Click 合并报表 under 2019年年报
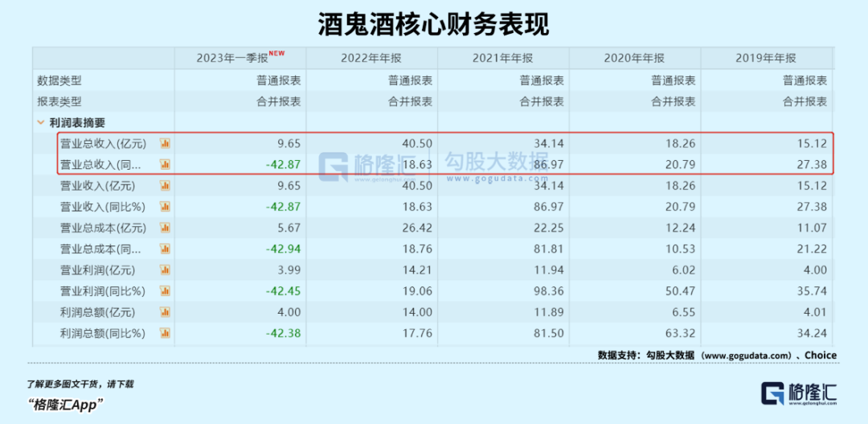 point(805,101)
